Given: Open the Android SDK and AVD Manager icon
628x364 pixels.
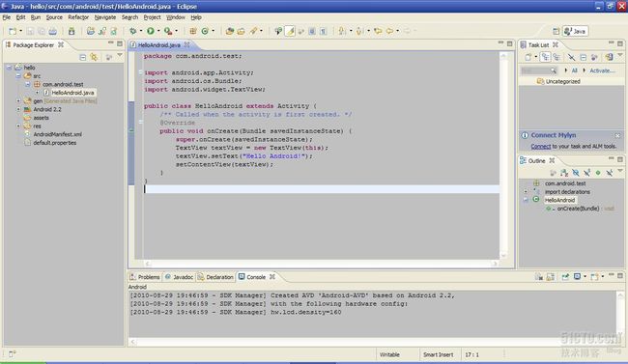Looking at the screenshot, I should 71,31.
